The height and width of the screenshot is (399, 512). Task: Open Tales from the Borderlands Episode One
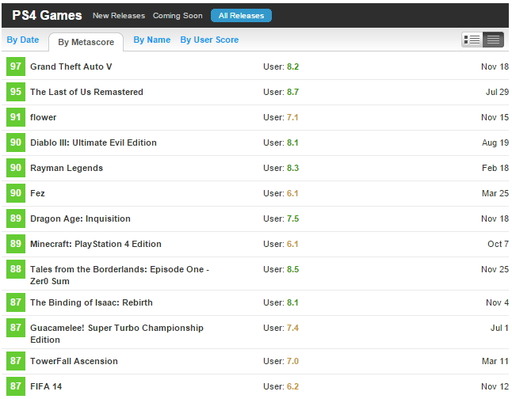pos(120,275)
